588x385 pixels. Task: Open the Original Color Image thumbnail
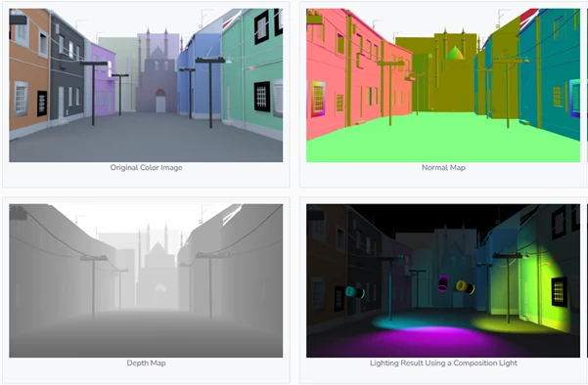pyautogui.click(x=146, y=85)
